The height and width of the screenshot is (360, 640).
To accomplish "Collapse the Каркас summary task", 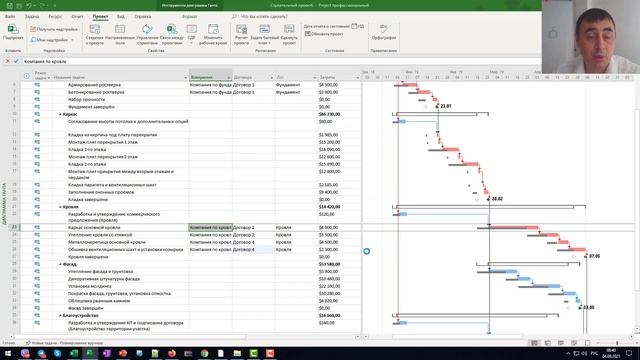I will pyautogui.click(x=60, y=114).
